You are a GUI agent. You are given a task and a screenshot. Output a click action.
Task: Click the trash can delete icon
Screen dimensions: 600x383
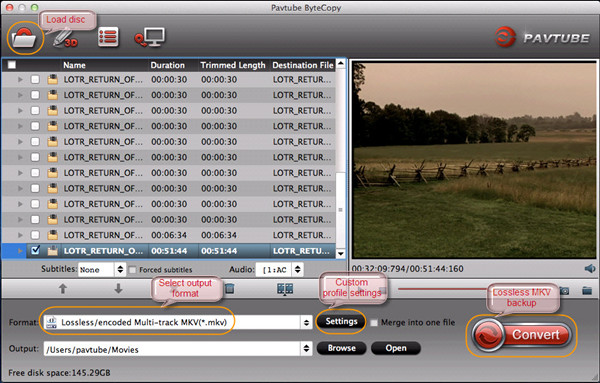pyautogui.click(x=229, y=288)
